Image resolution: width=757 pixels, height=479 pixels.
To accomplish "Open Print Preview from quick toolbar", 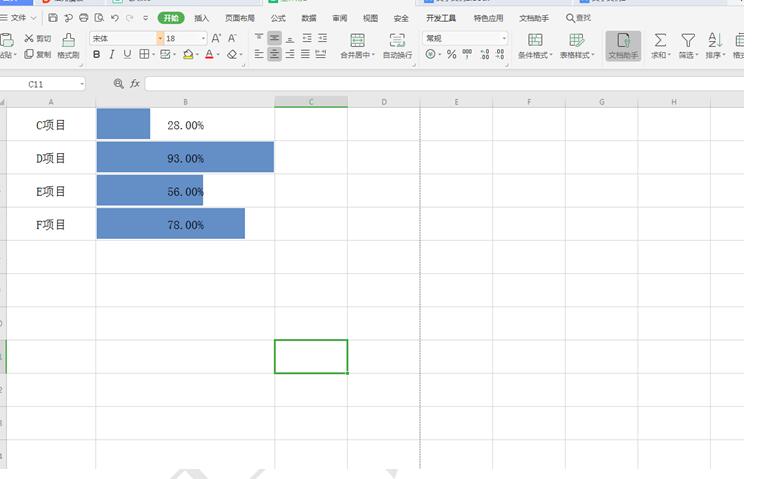I will pyautogui.click(x=99, y=18).
